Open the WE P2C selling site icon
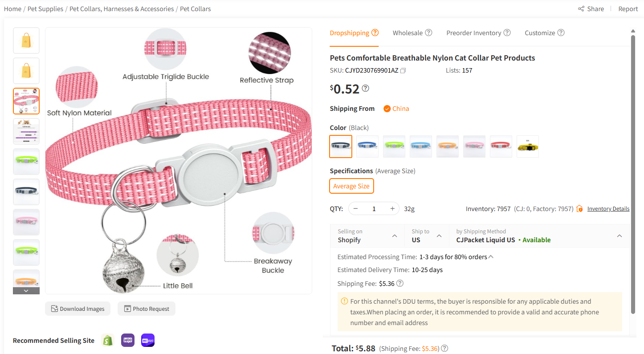Image resolution: width=644 pixels, height=354 pixels. point(147,340)
